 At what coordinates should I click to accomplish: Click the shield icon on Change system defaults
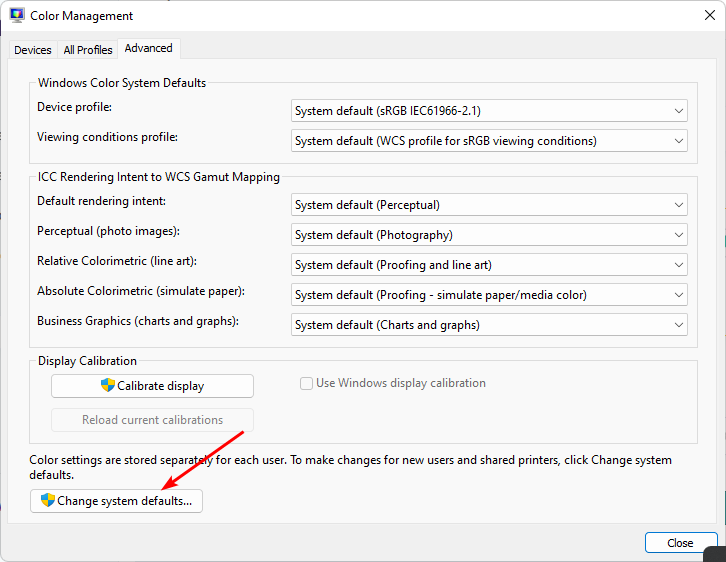(47, 500)
